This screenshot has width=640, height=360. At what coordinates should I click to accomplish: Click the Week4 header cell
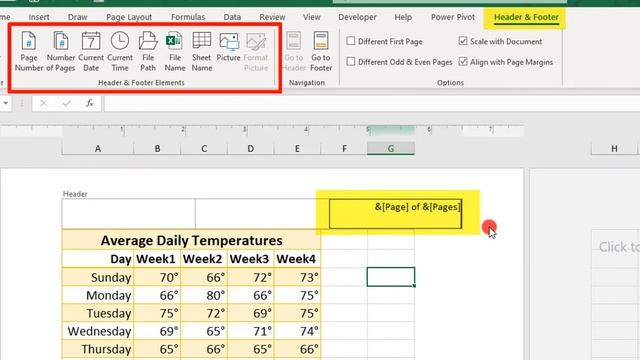[x=297, y=259]
